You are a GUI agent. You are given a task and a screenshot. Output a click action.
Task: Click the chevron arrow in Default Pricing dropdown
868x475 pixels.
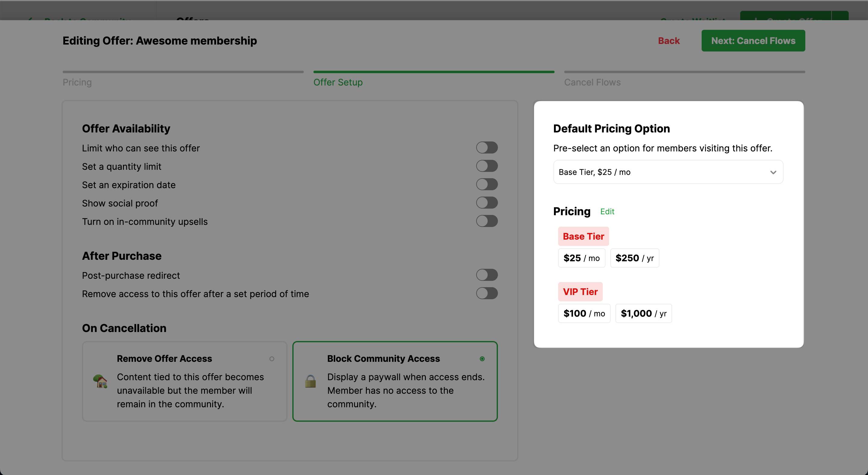(x=773, y=172)
